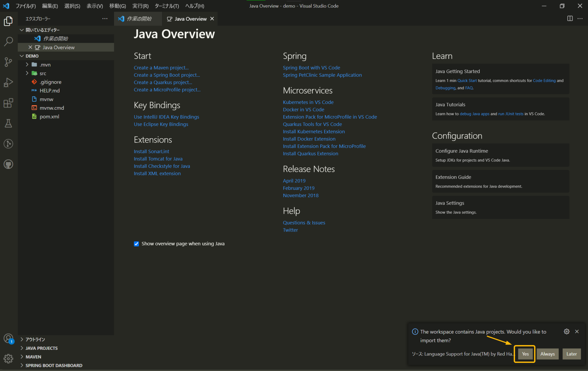Open the Accounts icon with badge
This screenshot has height=371, width=588.
coord(8,339)
